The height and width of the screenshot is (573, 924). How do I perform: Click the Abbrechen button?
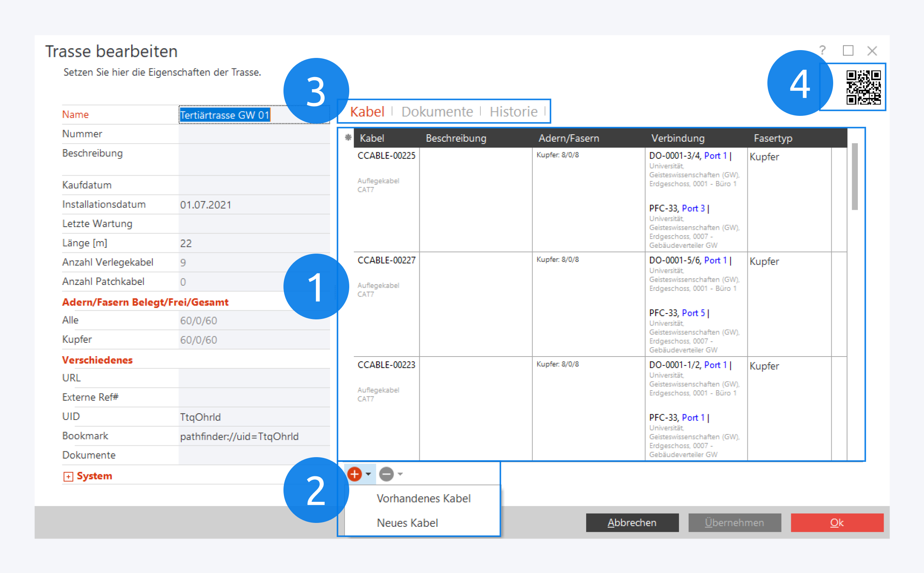(632, 523)
